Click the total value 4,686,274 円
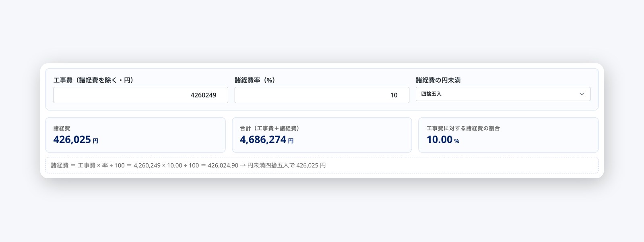Image resolution: width=644 pixels, height=242 pixels. (266, 140)
